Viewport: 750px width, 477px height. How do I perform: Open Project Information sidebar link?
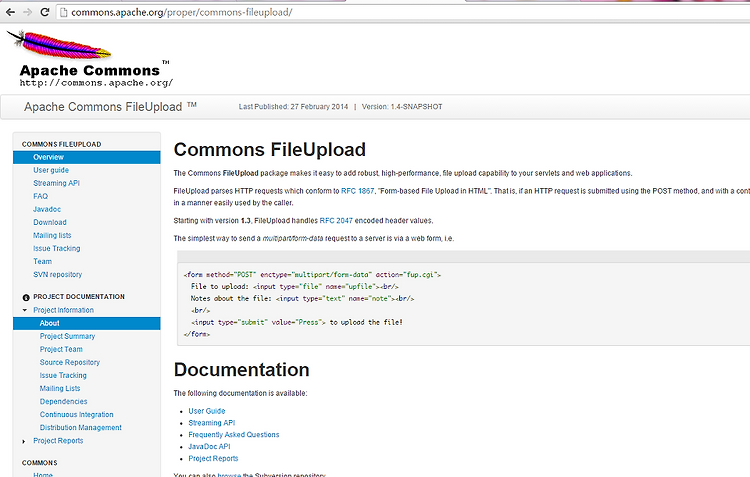(64, 310)
